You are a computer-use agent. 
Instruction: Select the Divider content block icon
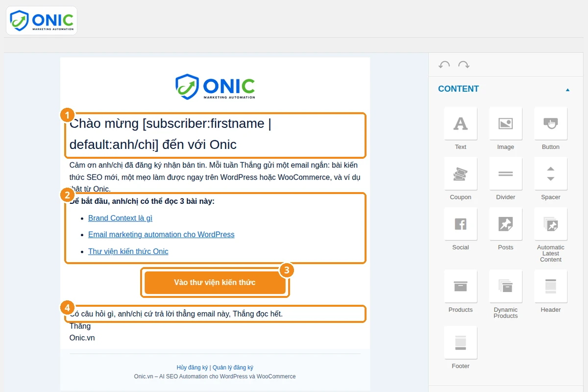506,173
